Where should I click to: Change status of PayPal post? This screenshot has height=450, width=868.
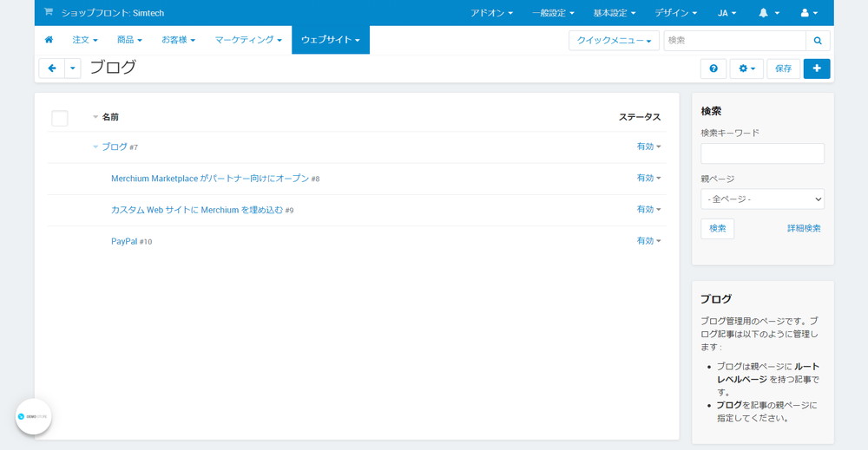click(648, 241)
